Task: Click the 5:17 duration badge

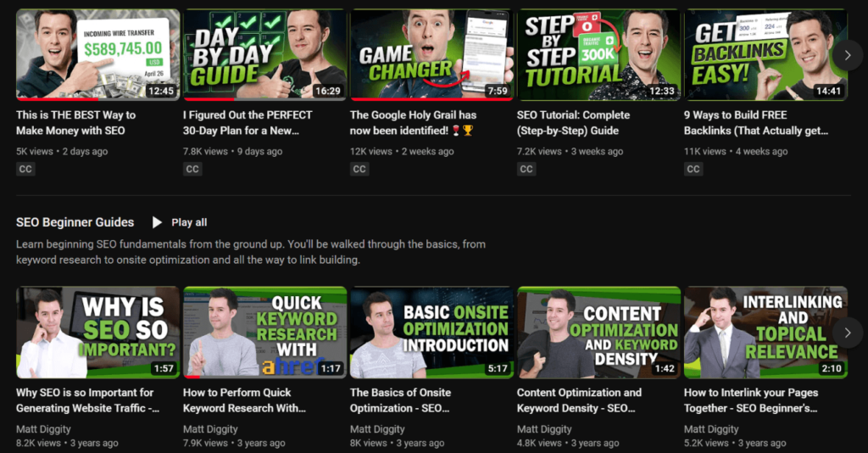Action: pos(497,368)
